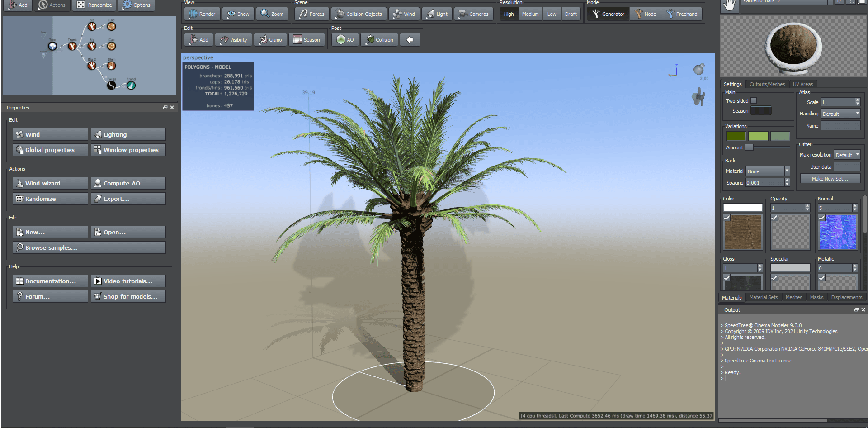Click the Normal value spinner arrows

click(855, 208)
